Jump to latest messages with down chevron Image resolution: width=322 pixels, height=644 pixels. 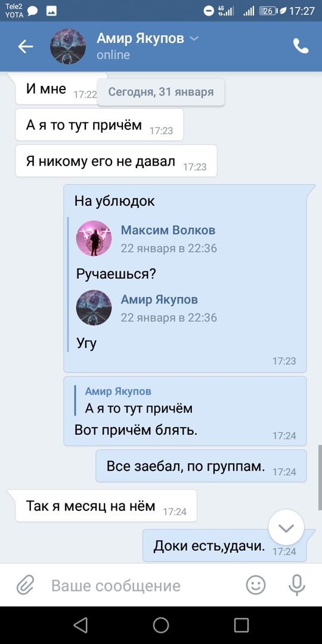point(286,528)
